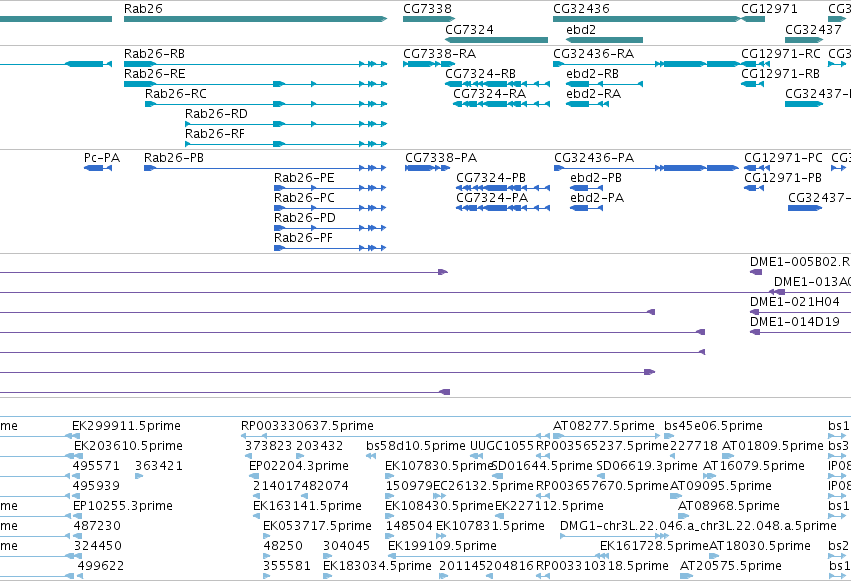Click protein Rab26-PB
The height and width of the screenshot is (581, 851).
pyautogui.click(x=265, y=168)
